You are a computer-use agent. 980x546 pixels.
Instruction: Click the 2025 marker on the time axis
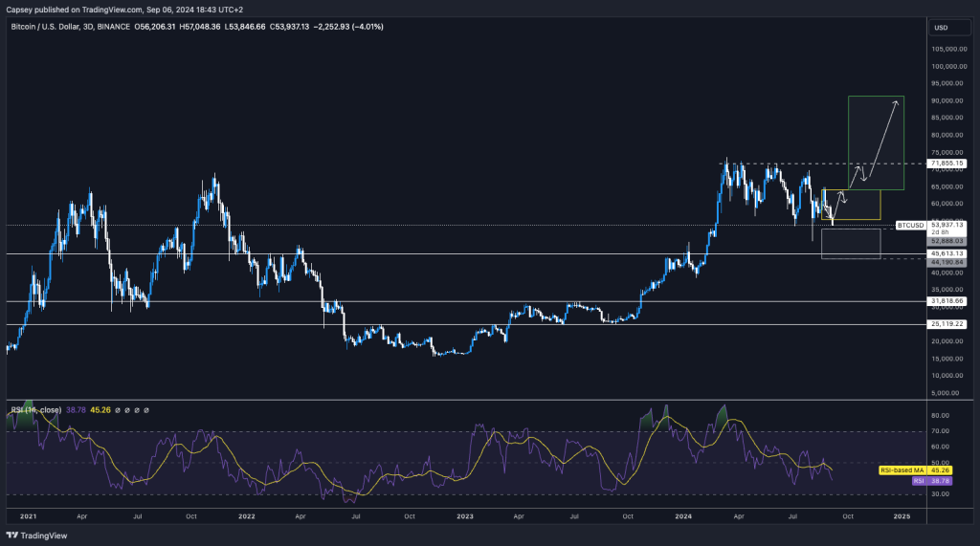pos(901,515)
